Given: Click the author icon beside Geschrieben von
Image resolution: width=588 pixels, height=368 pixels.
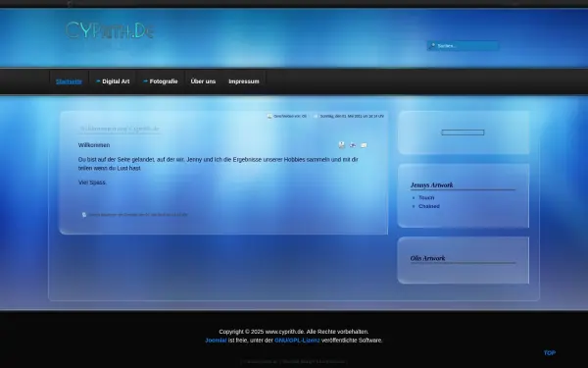Looking at the screenshot, I should 269,116.
